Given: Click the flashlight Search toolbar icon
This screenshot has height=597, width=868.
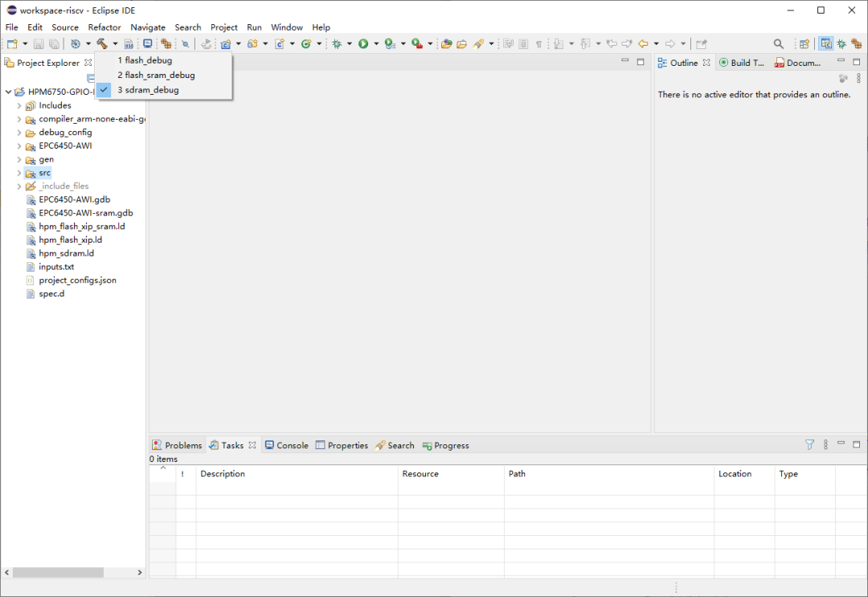Looking at the screenshot, I should click(478, 43).
